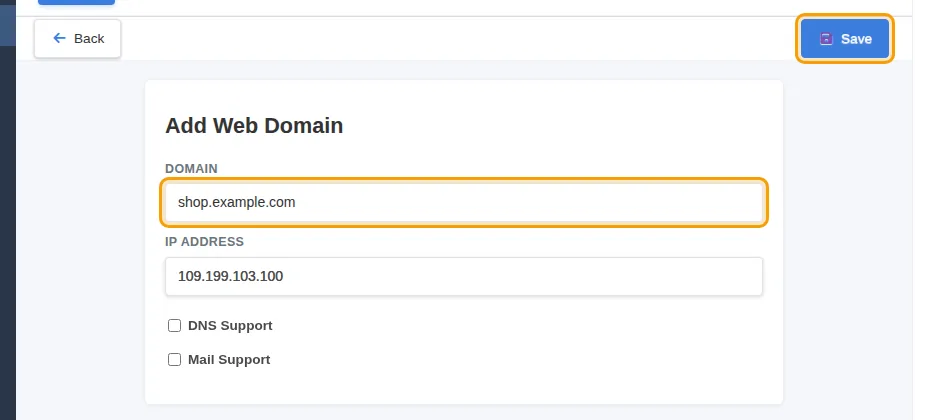The height and width of the screenshot is (420, 928).
Task: Click the Mail Support label text
Action: tap(229, 360)
